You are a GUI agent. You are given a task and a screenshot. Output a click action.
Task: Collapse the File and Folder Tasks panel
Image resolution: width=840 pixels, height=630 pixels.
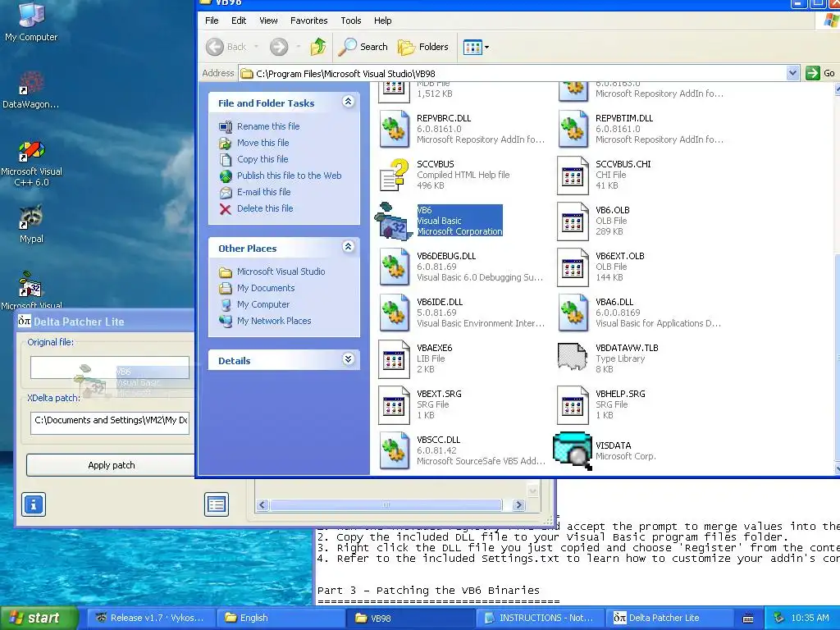pos(348,102)
